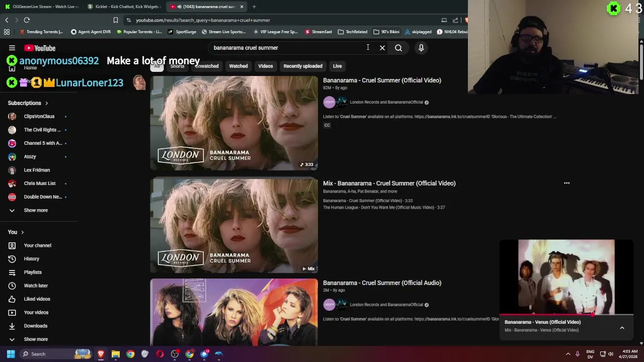The height and width of the screenshot is (362, 644).
Task: Open Downloads in the sidebar
Action: pyautogui.click(x=35, y=326)
